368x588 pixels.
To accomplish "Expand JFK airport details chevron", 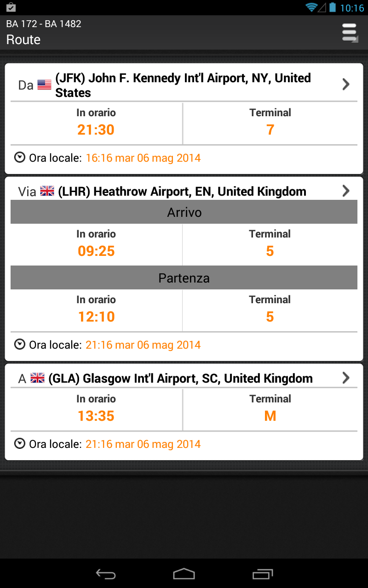I will pos(346,84).
